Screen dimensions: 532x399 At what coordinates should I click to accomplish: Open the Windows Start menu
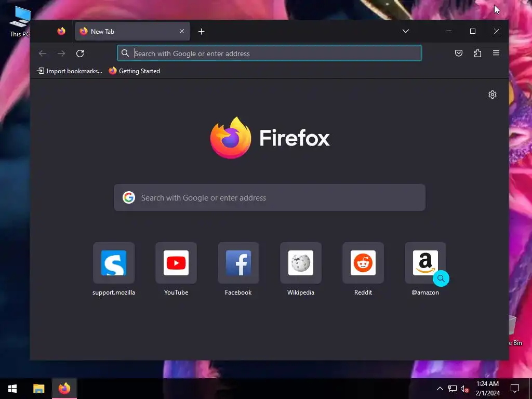click(x=12, y=389)
